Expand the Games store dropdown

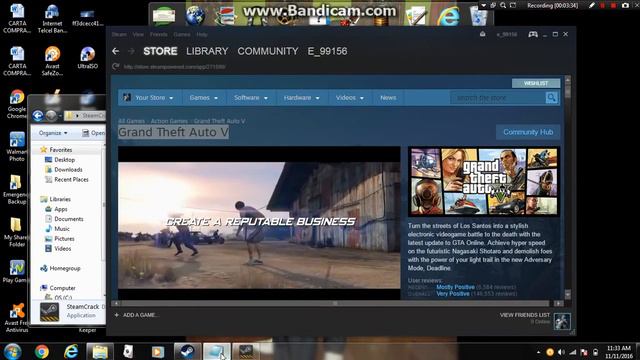click(x=203, y=98)
